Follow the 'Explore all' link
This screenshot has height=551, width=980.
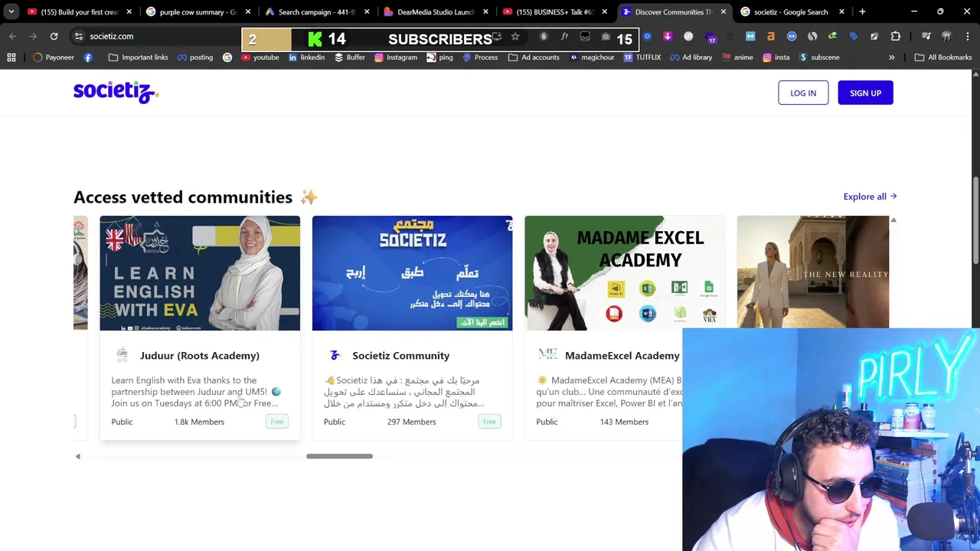point(870,197)
